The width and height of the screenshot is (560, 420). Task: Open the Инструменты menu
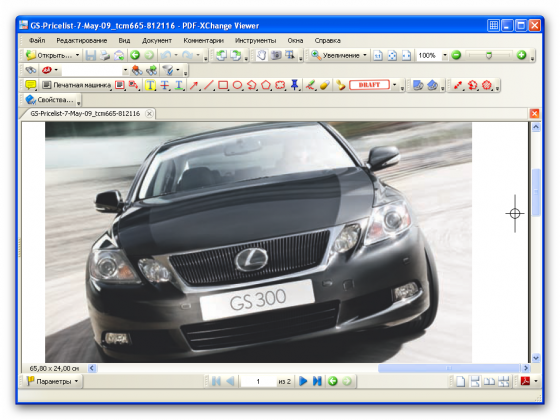(x=255, y=41)
